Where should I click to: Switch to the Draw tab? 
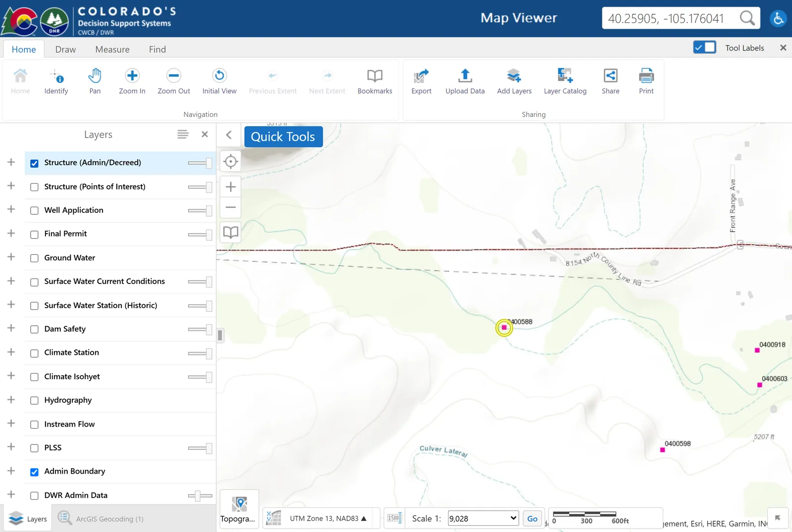pos(65,49)
